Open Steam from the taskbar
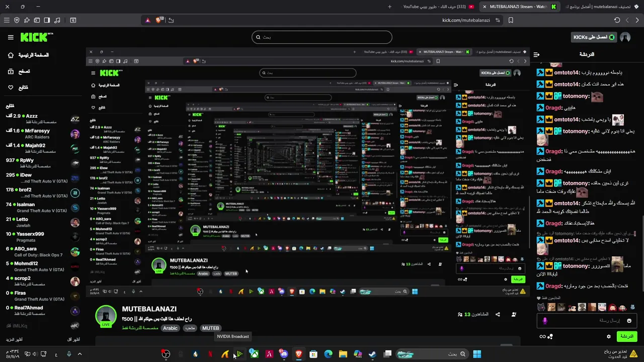 pyautogui.click(x=372, y=354)
